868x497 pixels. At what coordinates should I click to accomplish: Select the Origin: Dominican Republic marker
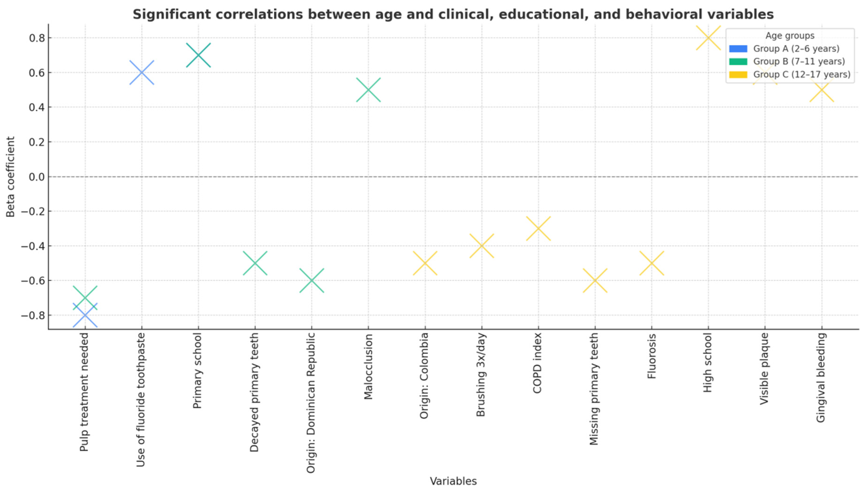click(x=312, y=281)
